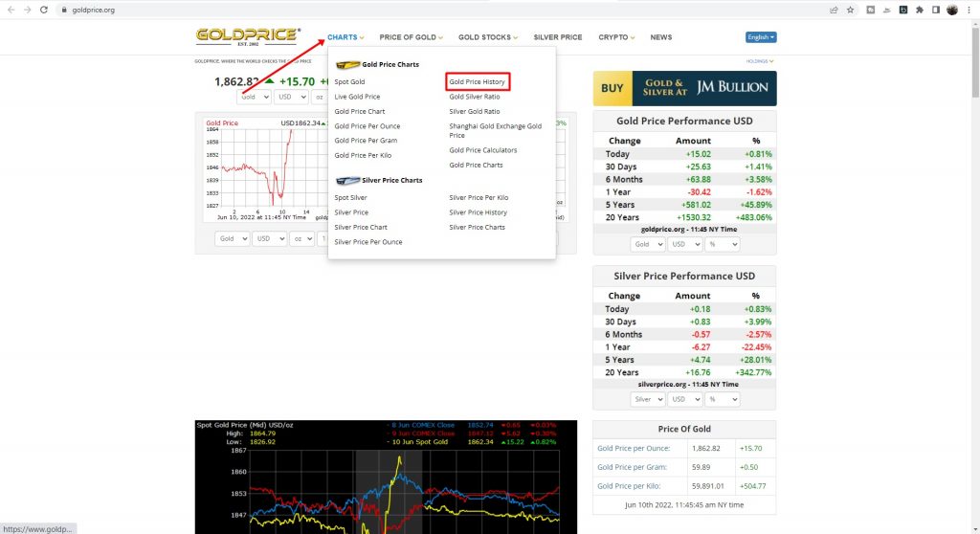Select Gold Price History from the Charts menu

478,82
